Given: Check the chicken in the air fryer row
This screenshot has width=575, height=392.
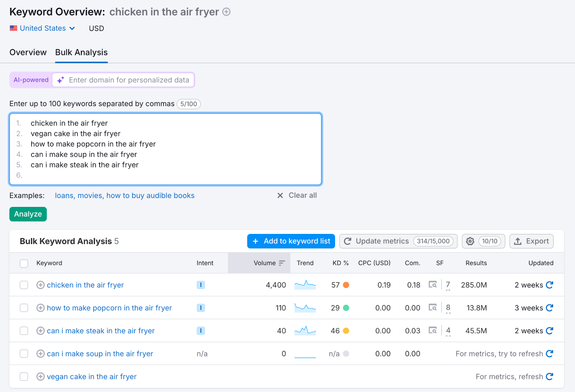Looking at the screenshot, I should (x=24, y=285).
